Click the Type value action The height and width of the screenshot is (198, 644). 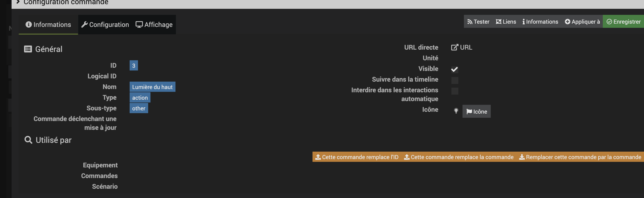pyautogui.click(x=140, y=98)
